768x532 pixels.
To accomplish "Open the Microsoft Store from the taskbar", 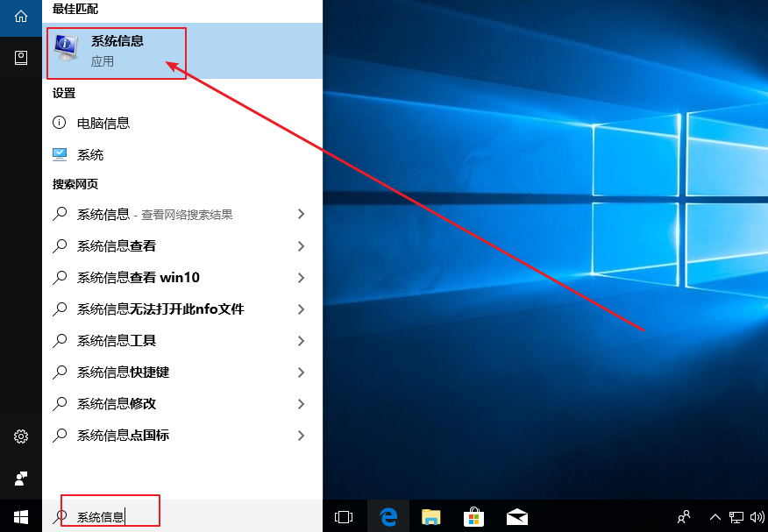I will coord(473,515).
